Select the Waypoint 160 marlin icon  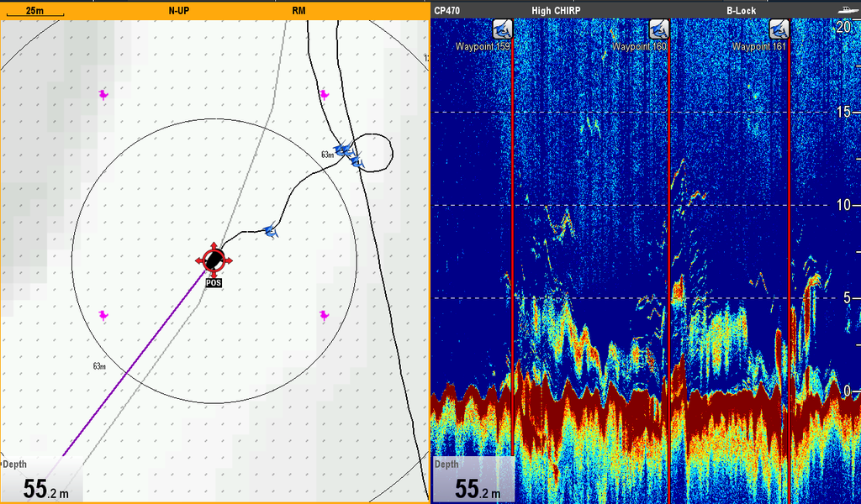658,29
